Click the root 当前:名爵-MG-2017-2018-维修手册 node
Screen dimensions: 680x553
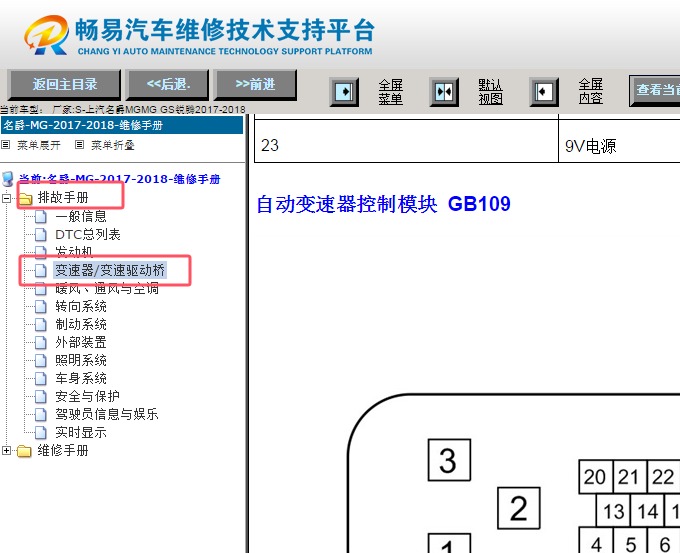pyautogui.click(x=120, y=179)
